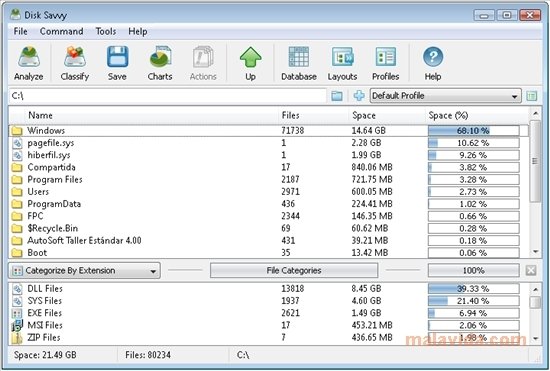
Task: Select the Compartida folder row
Action: click(268, 167)
